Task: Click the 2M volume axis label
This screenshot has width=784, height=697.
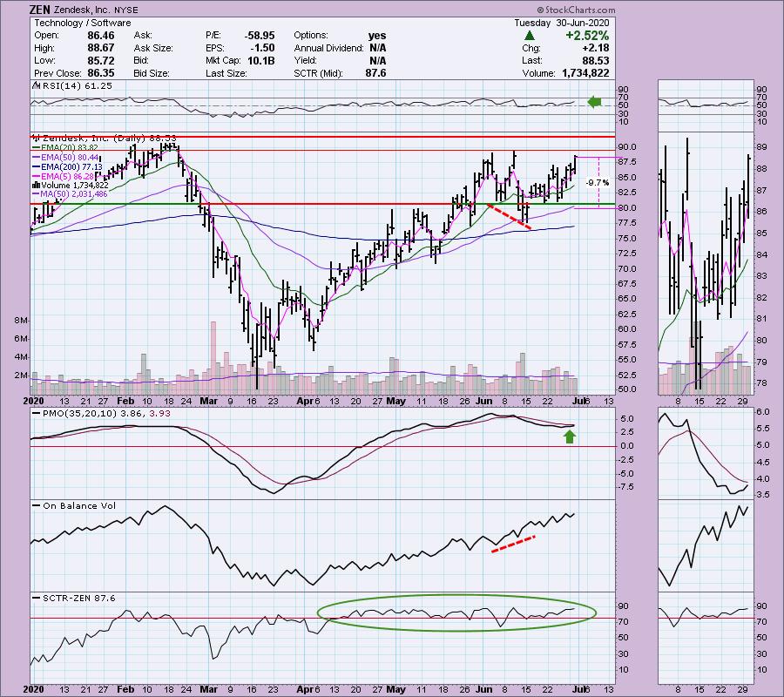Action: click(21, 376)
